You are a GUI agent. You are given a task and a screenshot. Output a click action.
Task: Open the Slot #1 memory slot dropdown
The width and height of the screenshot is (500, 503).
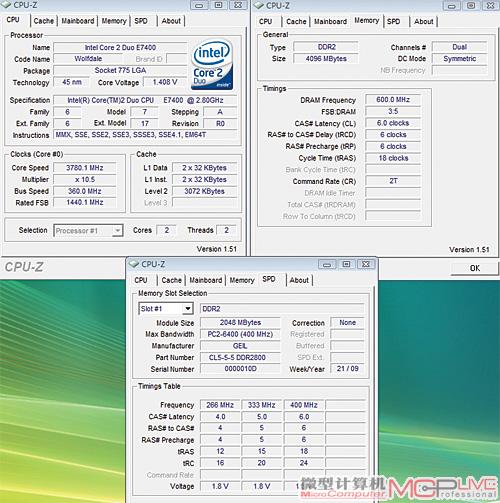[x=188, y=309]
